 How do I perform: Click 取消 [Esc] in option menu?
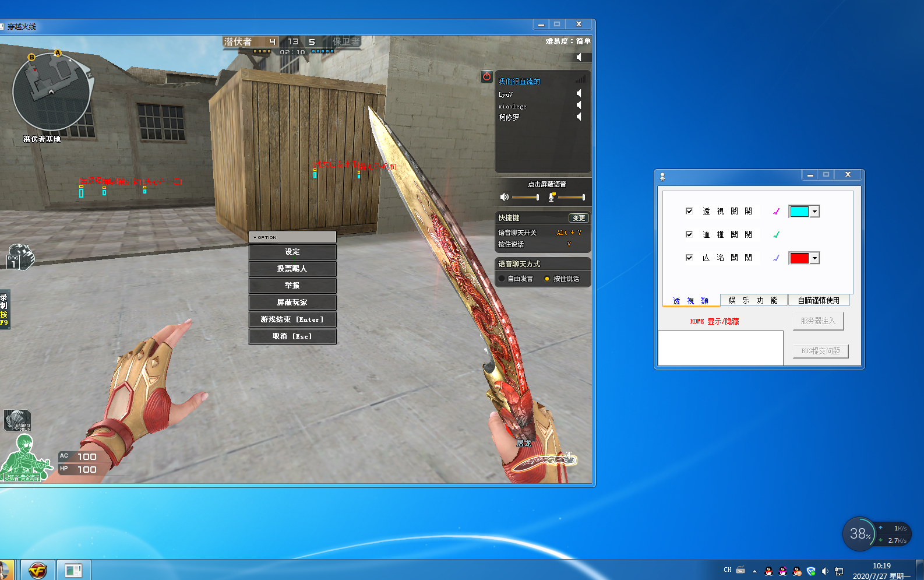point(292,336)
